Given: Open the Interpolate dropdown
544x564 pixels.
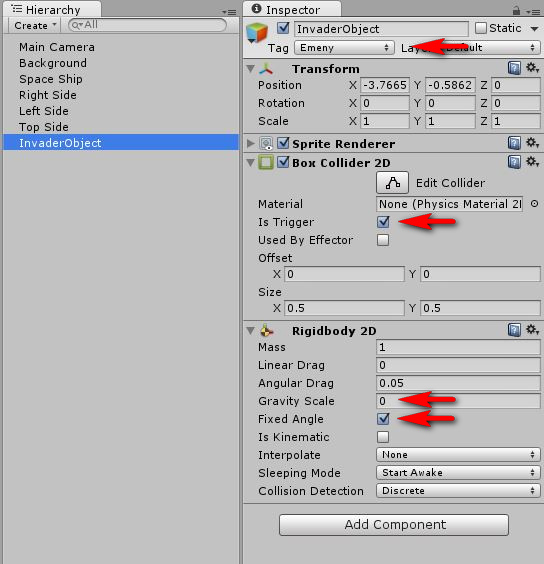Looking at the screenshot, I should click(x=458, y=455).
